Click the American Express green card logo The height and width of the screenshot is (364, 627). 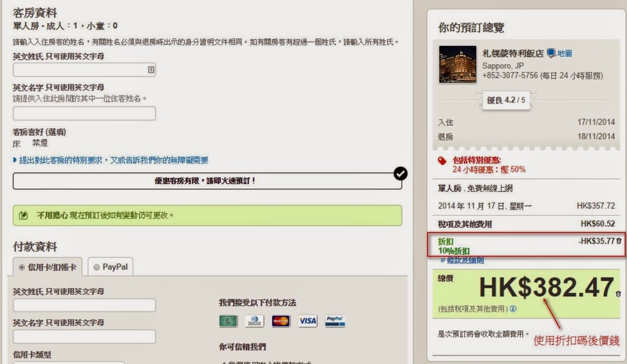tap(228, 321)
